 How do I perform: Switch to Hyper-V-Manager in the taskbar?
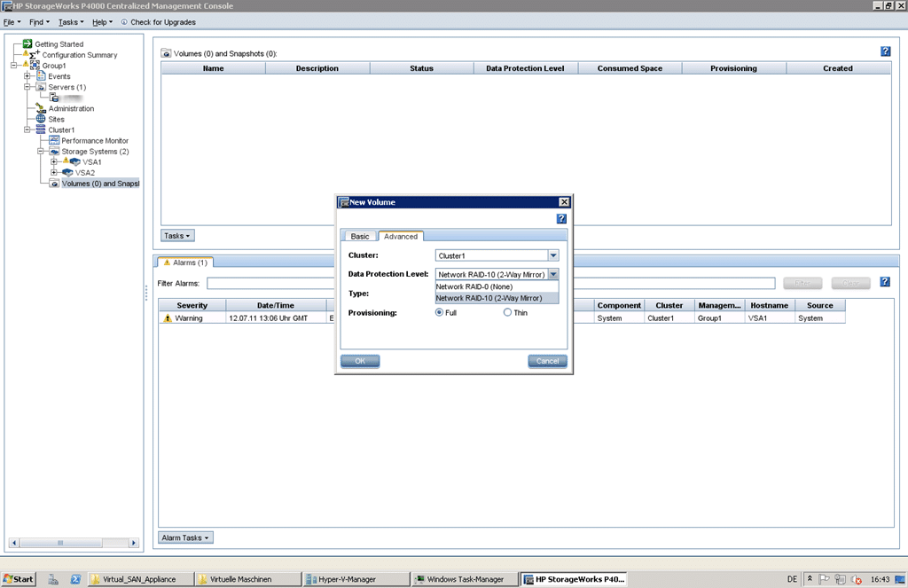[x=356, y=579]
